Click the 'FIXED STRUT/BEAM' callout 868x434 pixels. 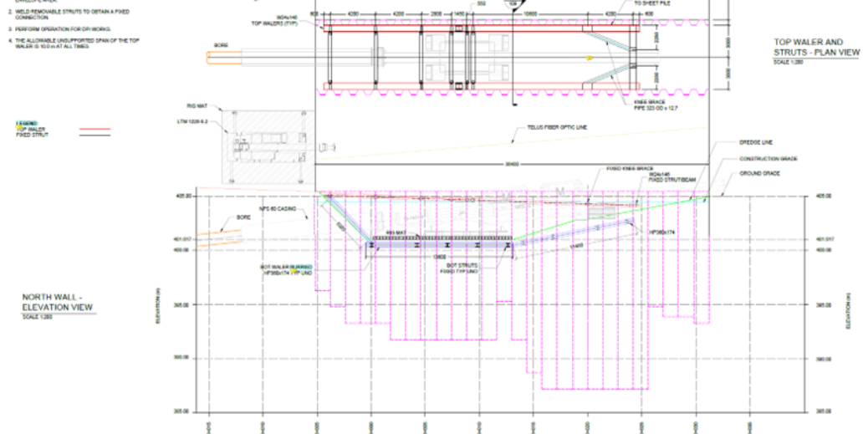pos(671,179)
